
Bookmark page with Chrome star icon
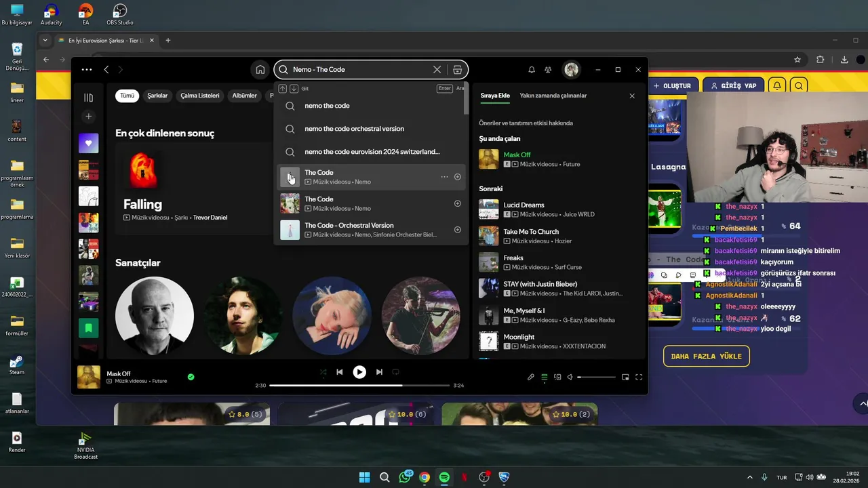[x=797, y=60]
